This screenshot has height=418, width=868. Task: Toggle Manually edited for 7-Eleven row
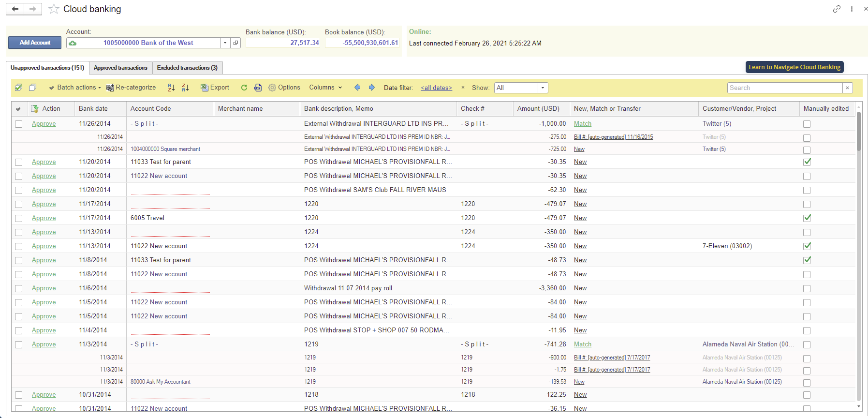point(807,246)
